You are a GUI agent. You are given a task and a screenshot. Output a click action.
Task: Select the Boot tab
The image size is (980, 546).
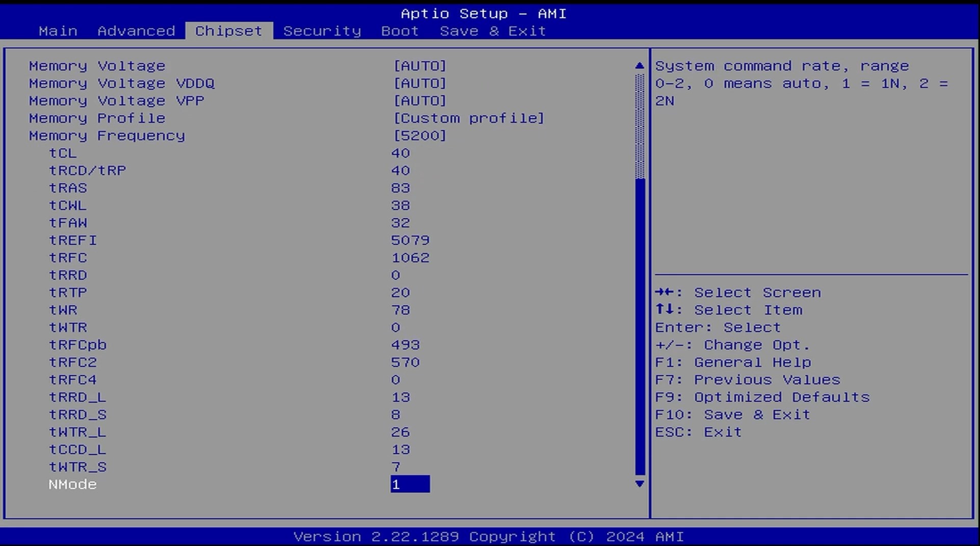[400, 31]
